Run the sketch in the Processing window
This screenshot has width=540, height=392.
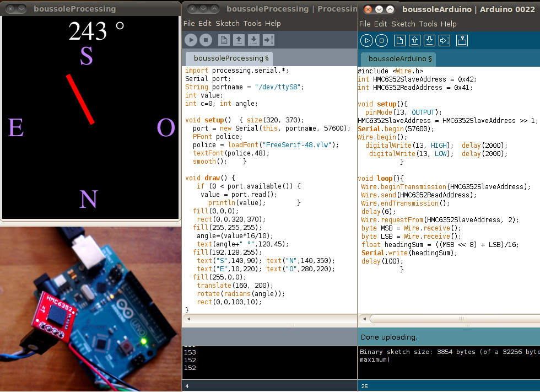[191, 40]
